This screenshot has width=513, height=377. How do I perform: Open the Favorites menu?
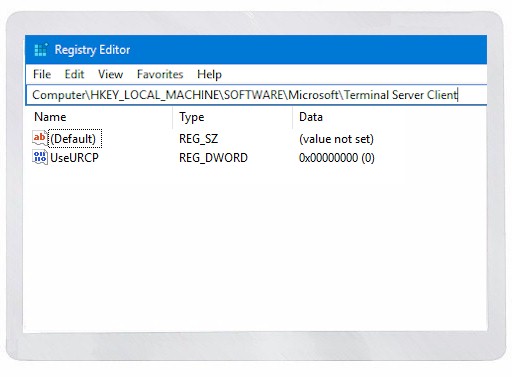160,74
